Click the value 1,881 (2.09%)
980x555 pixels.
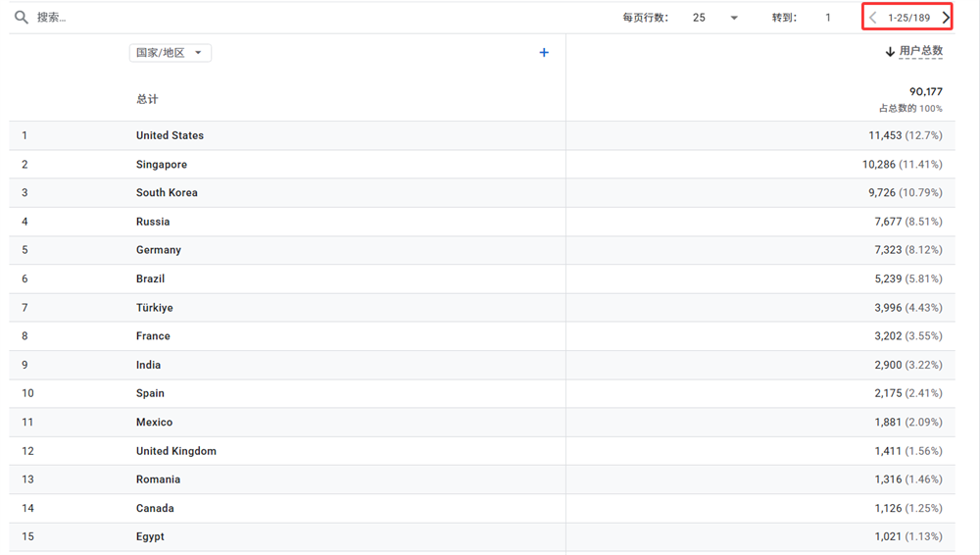pos(908,423)
